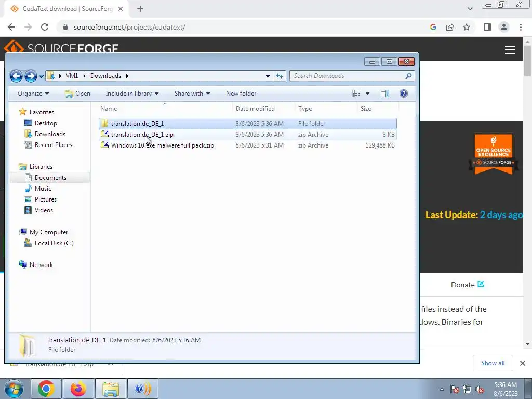
Task: Click the zip icon of Windows 10.exe pack
Action: (105, 145)
